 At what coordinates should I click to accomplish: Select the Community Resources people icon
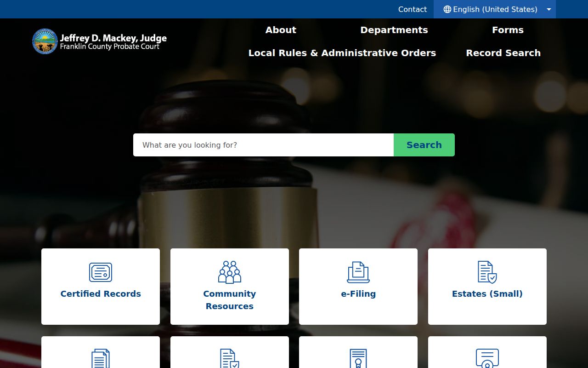point(230,272)
